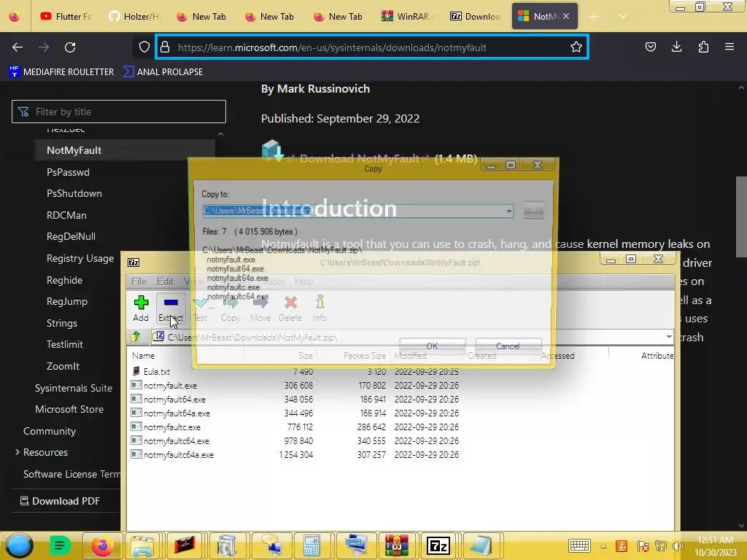Click the Windows Start orb
This screenshot has height=560, width=747.
20,545
